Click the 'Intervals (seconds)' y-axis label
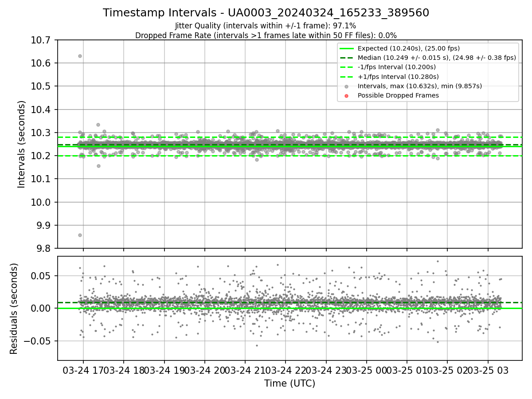This screenshot has width=532, height=399. click(22, 144)
